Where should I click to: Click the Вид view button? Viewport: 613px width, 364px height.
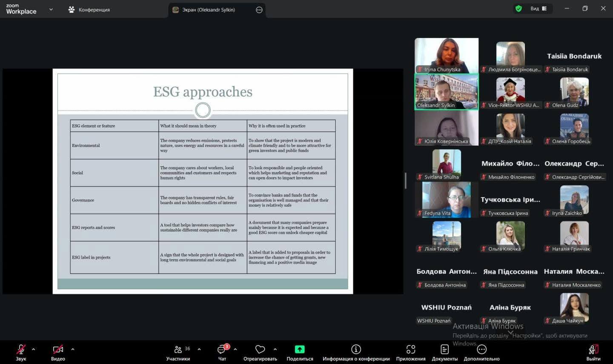(538, 9)
